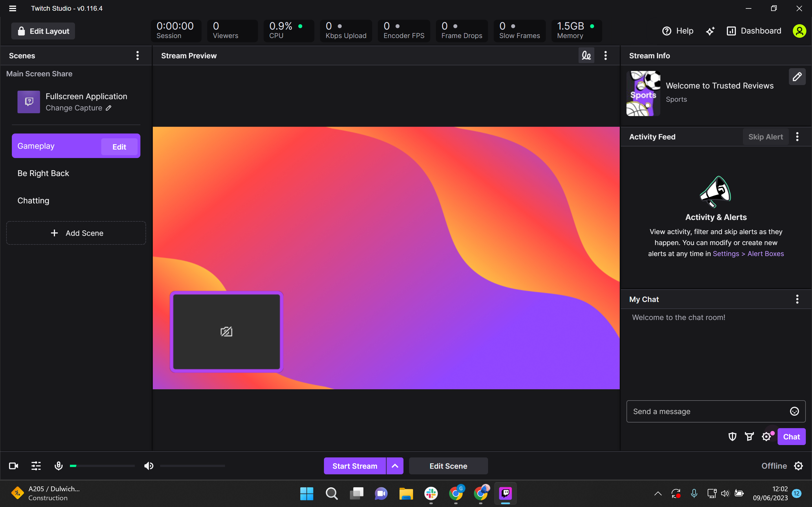Mute the microphone

click(58, 466)
